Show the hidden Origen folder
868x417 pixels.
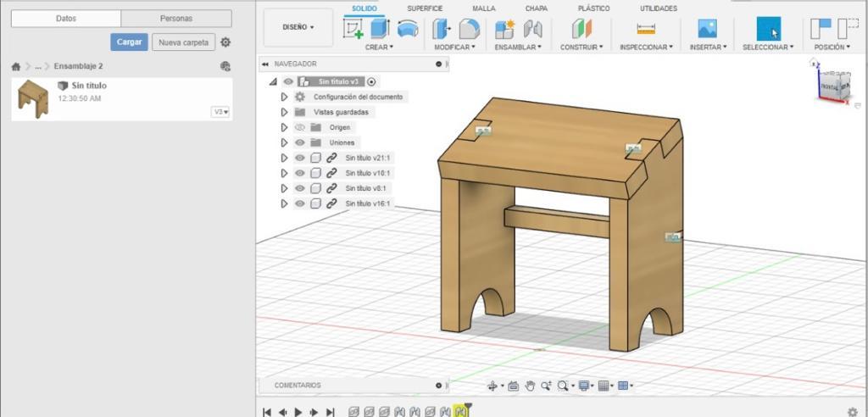click(x=299, y=127)
